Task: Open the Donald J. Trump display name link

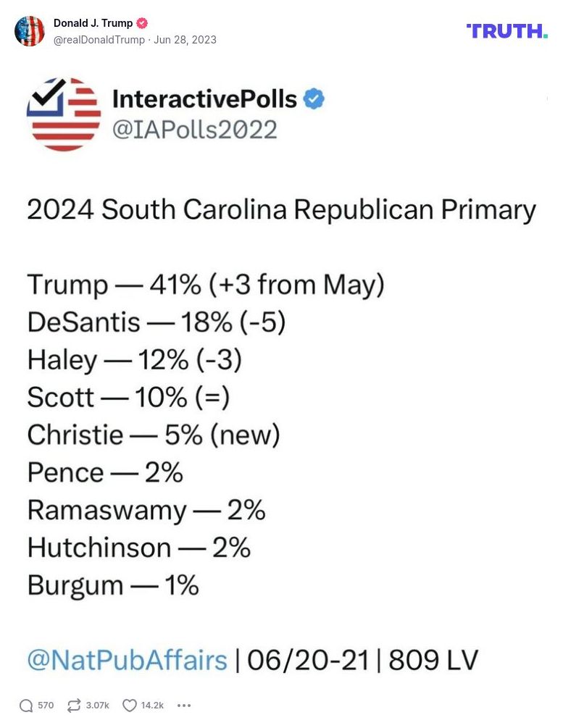Action: (x=93, y=23)
